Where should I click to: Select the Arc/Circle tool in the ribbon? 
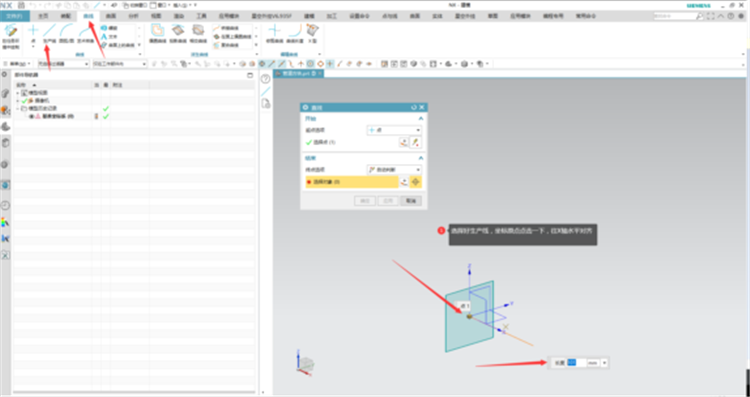coord(66,34)
